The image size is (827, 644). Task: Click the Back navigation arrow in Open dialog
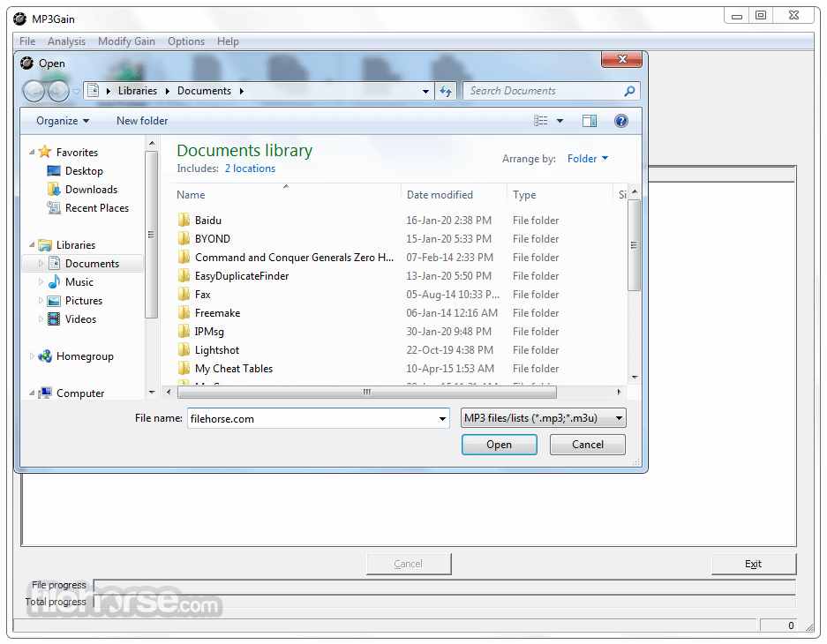coord(34,91)
